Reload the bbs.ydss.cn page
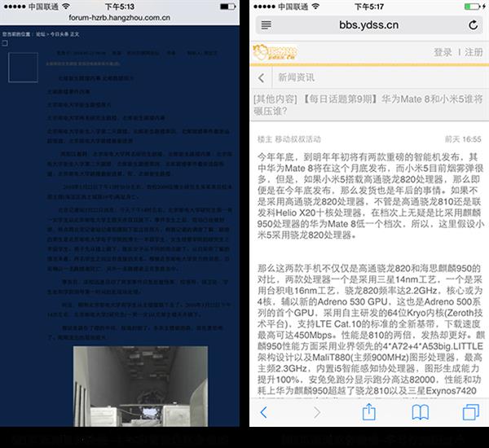The height and width of the screenshot is (448, 489). click(473, 25)
